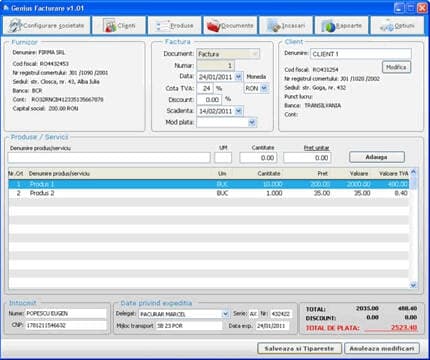Click the Intocmit Nume field

[x=66, y=313]
